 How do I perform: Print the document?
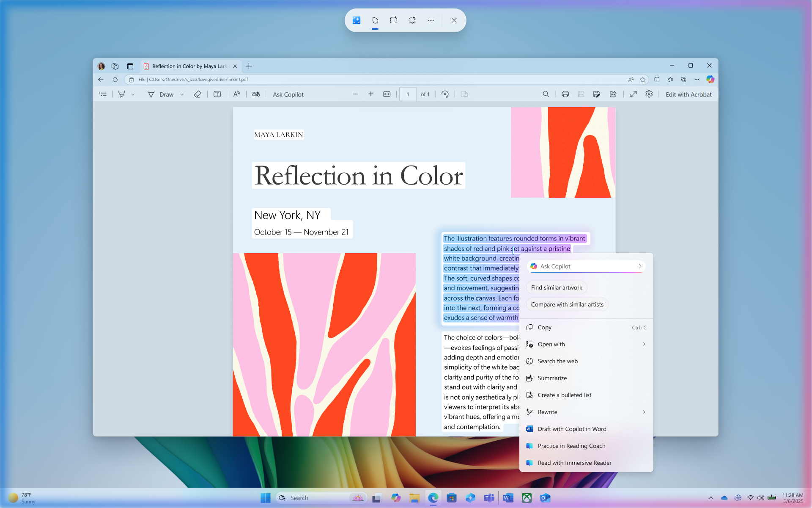point(565,94)
